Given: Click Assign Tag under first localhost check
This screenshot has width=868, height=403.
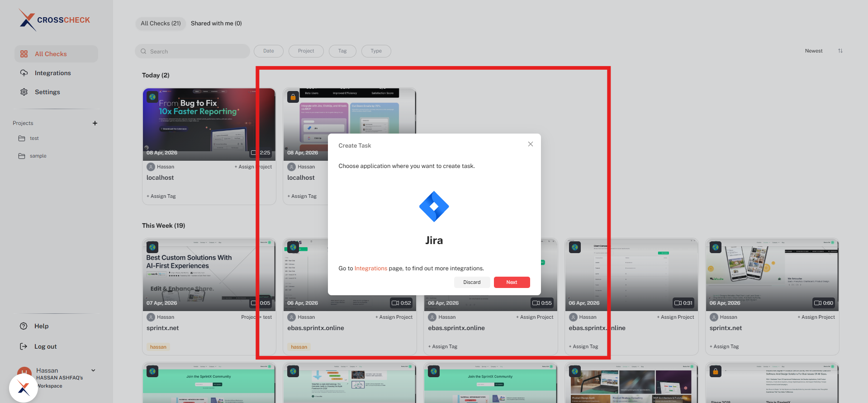Looking at the screenshot, I should tap(161, 196).
